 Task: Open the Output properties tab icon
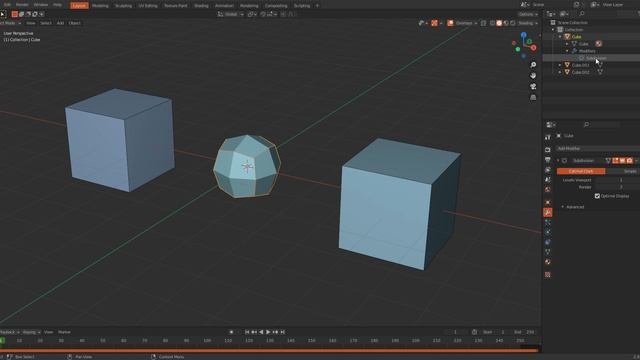[x=548, y=160]
